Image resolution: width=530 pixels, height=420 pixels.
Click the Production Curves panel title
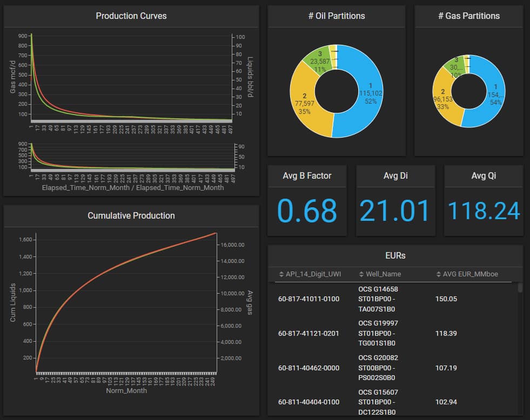pyautogui.click(x=131, y=16)
